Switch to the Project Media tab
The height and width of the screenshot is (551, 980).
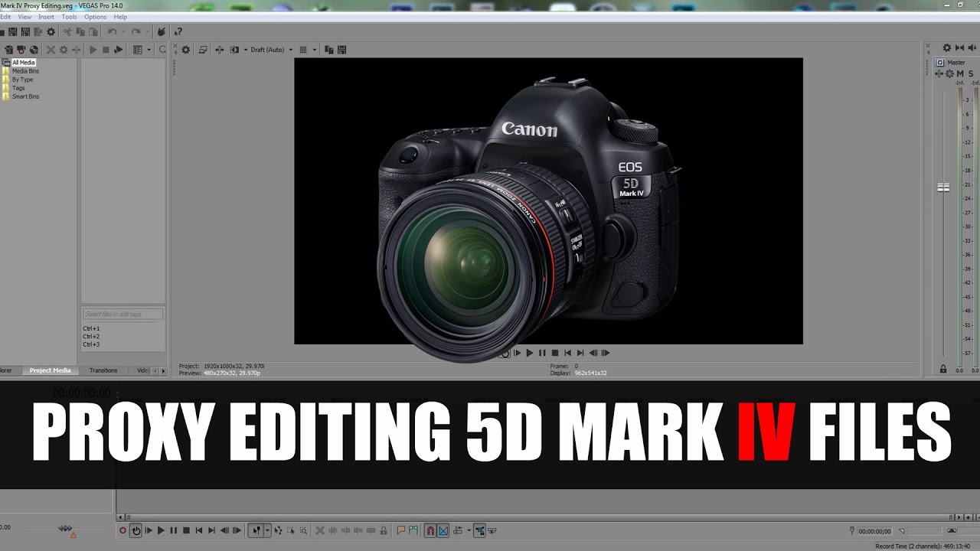coord(51,370)
